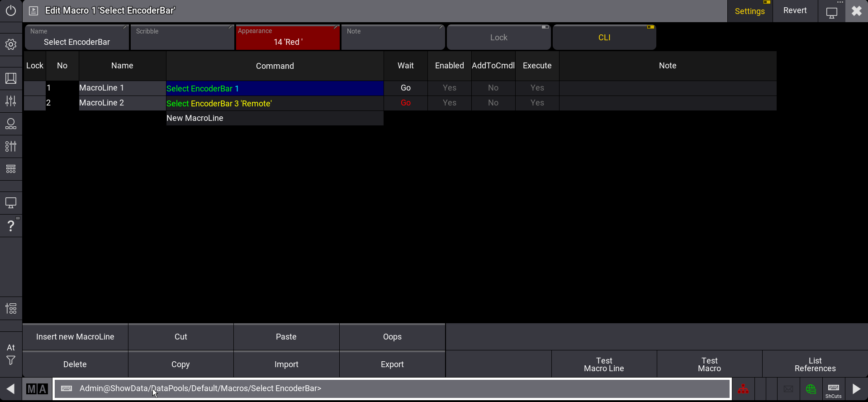Open the gear settings menu in sidebar
Screen dimensions: 868x402
(11, 44)
